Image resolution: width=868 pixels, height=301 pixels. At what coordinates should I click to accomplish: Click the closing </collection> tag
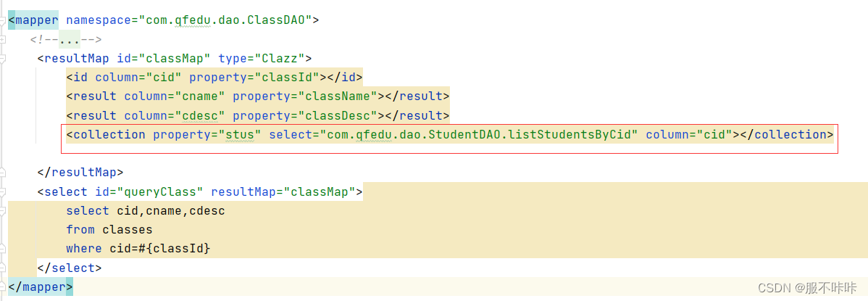click(x=786, y=135)
